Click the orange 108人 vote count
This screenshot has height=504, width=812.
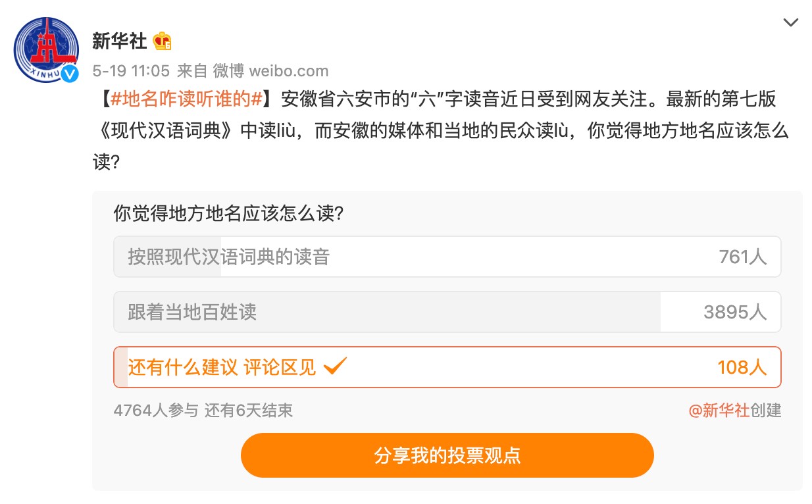point(742,367)
